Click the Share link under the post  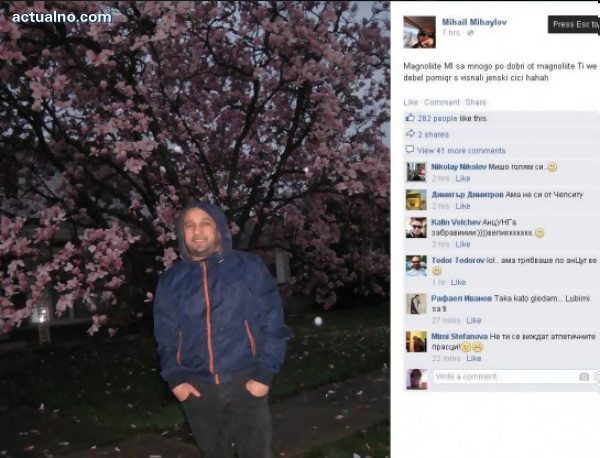click(x=476, y=102)
